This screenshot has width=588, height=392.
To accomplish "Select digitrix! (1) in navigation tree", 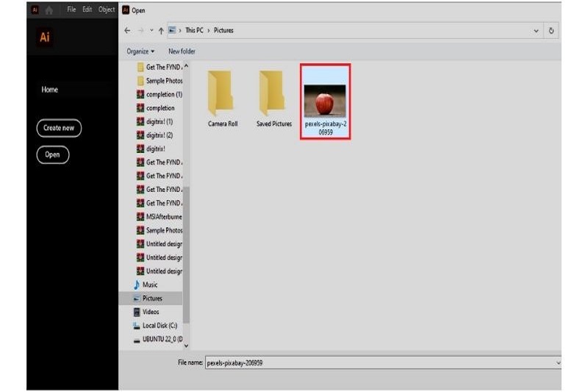I will pos(155,121).
